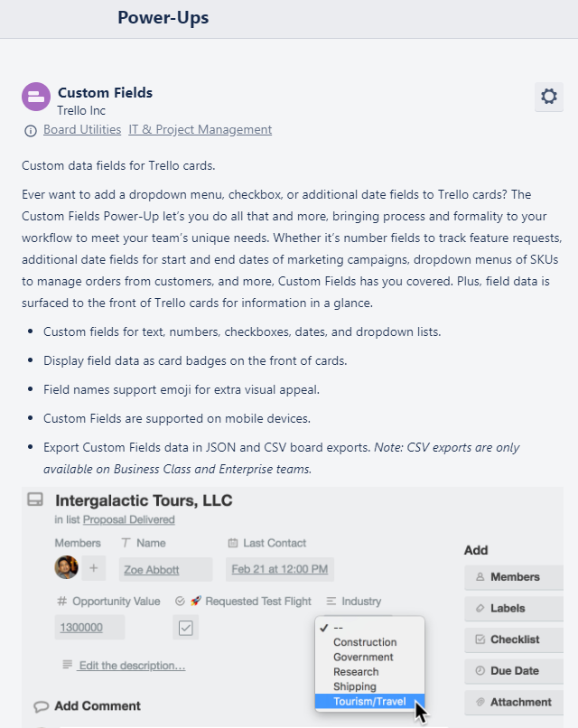Click the info icon beside Board Utilities
This screenshot has width=578, height=728.
click(x=31, y=130)
